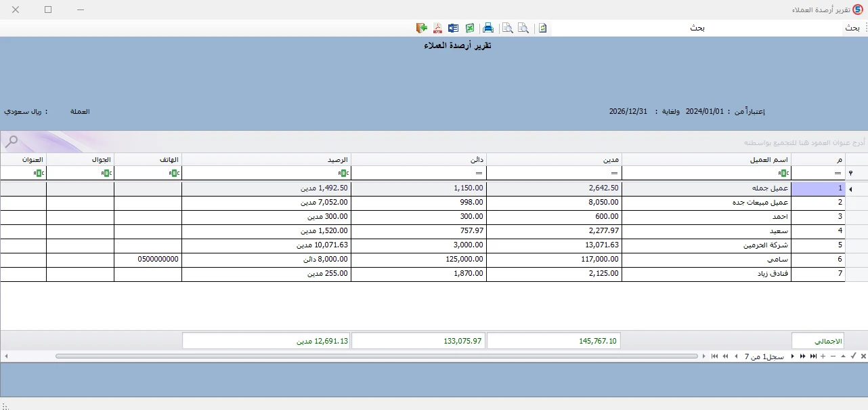
Task: Click the navigator small up-triangle edit button
Action: point(843,356)
